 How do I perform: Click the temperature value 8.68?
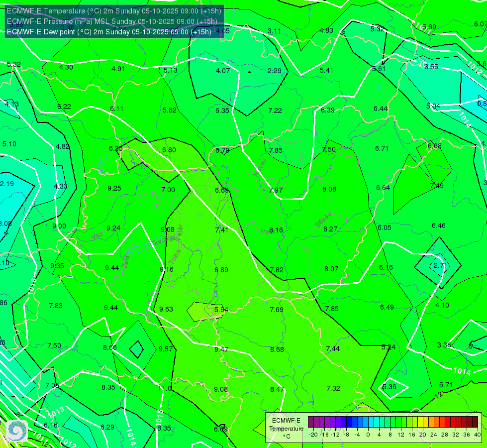277,350
